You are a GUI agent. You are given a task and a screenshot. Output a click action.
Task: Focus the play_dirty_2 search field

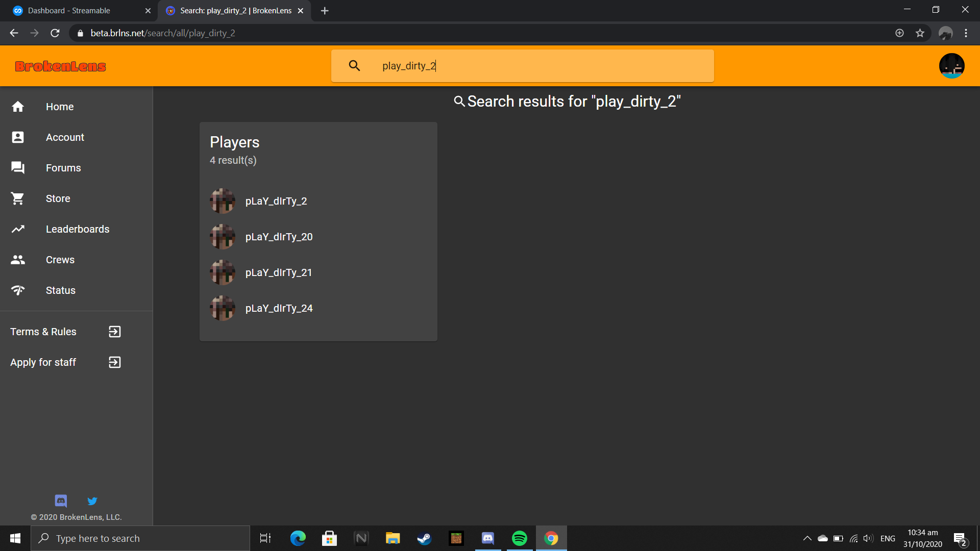tap(522, 66)
